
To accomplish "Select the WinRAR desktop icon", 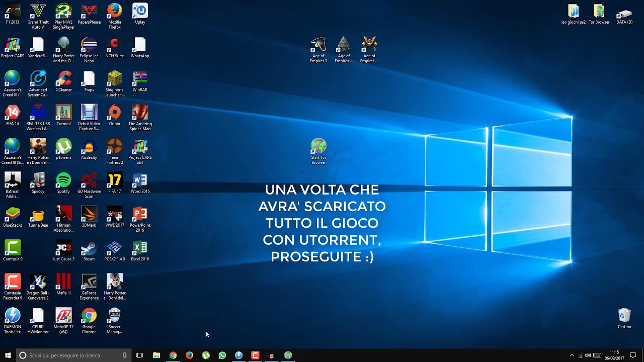I will pyautogui.click(x=140, y=81).
